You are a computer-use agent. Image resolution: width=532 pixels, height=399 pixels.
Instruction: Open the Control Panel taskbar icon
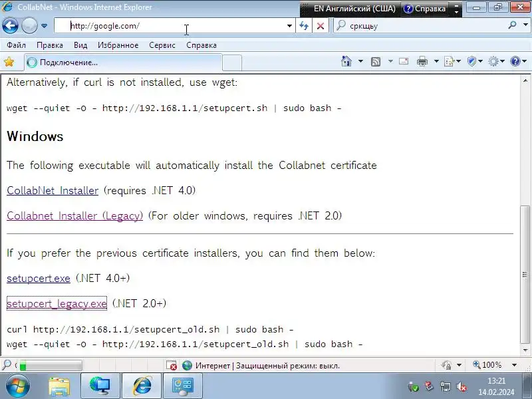(182, 386)
